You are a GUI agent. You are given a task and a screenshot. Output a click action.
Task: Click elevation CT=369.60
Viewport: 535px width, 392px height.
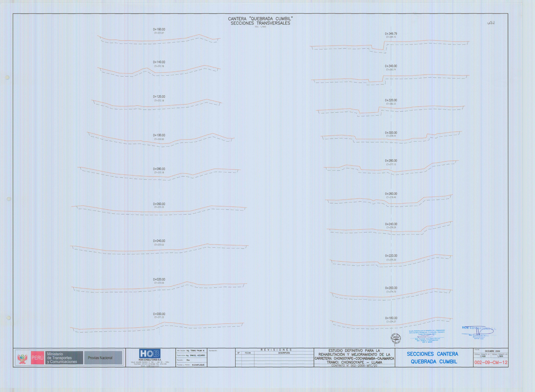click(x=159, y=139)
